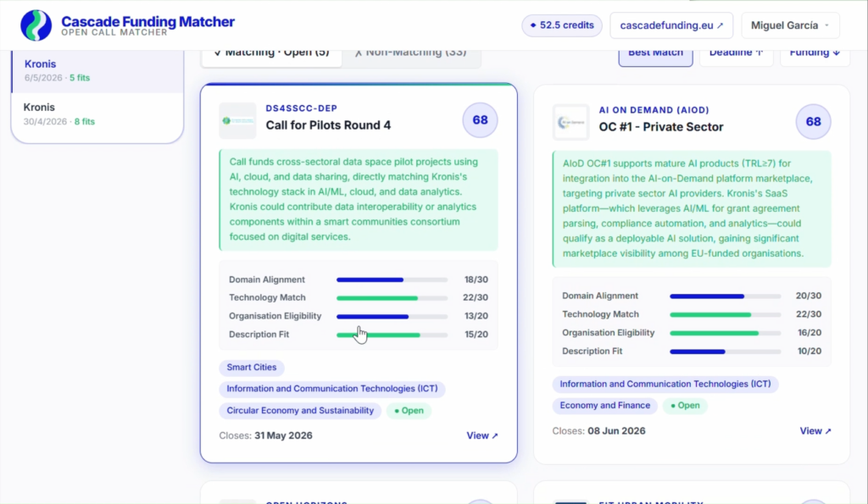Open the cascadefunding.eu external link

(671, 25)
